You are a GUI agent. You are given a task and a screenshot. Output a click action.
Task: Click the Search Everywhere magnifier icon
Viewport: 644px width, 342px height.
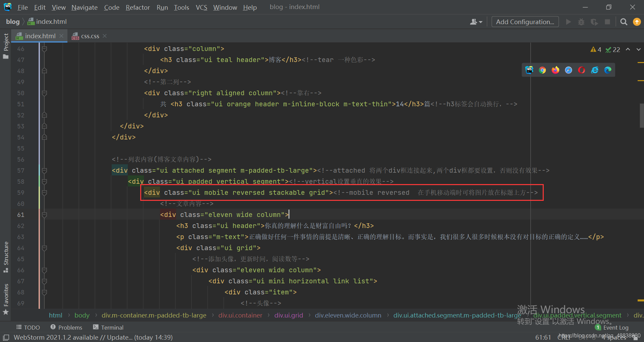624,22
